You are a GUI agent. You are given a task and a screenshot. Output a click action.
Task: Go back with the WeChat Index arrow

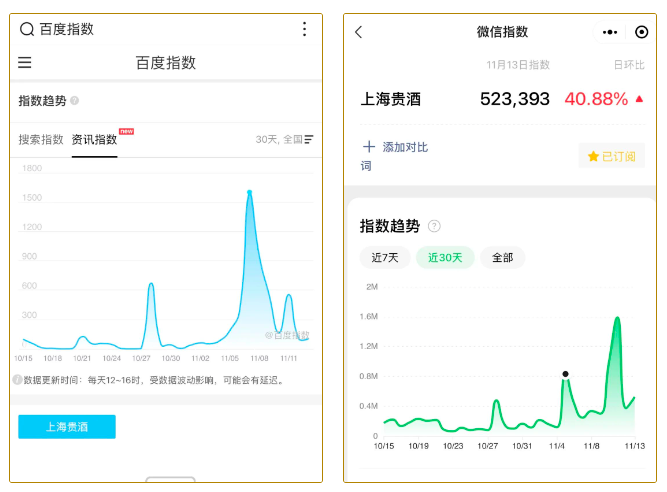[x=359, y=32]
